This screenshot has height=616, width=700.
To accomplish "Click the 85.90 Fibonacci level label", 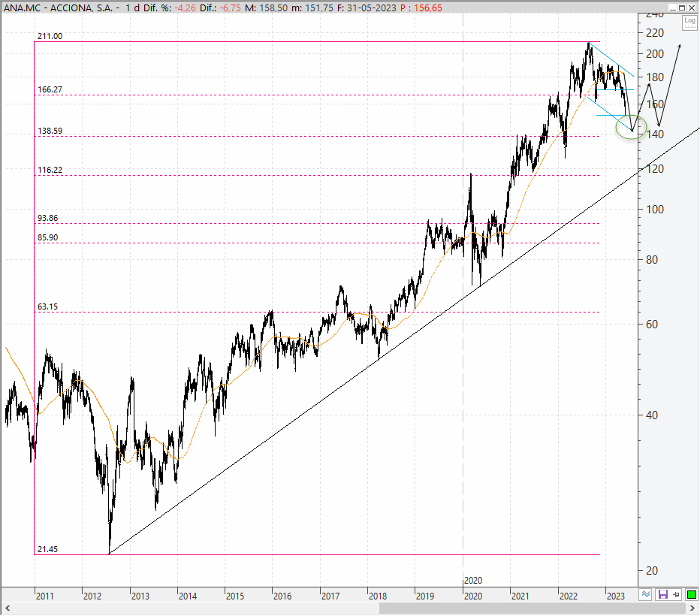I will tap(48, 237).
